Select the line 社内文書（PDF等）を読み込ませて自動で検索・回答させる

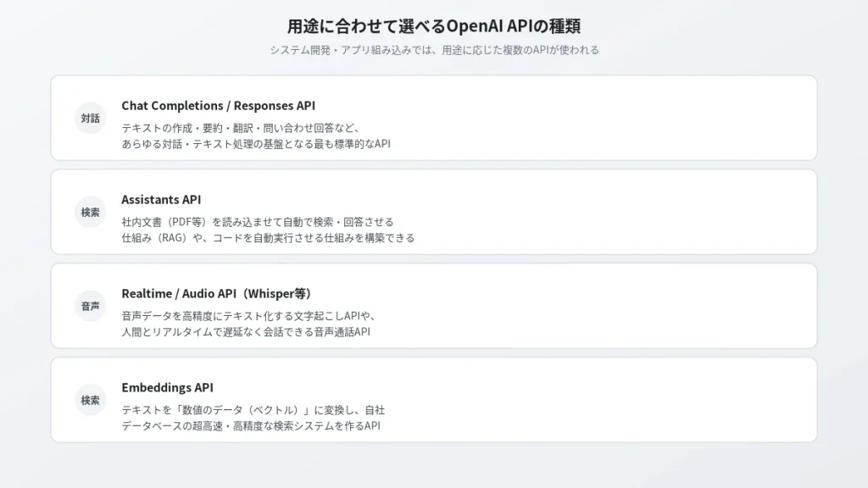[x=258, y=223]
